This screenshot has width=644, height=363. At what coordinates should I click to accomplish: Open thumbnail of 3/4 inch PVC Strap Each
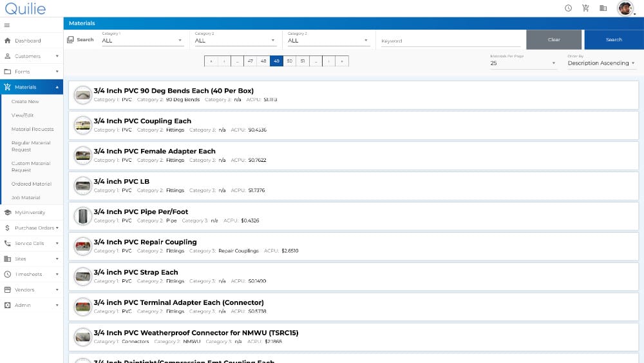pyautogui.click(x=82, y=276)
